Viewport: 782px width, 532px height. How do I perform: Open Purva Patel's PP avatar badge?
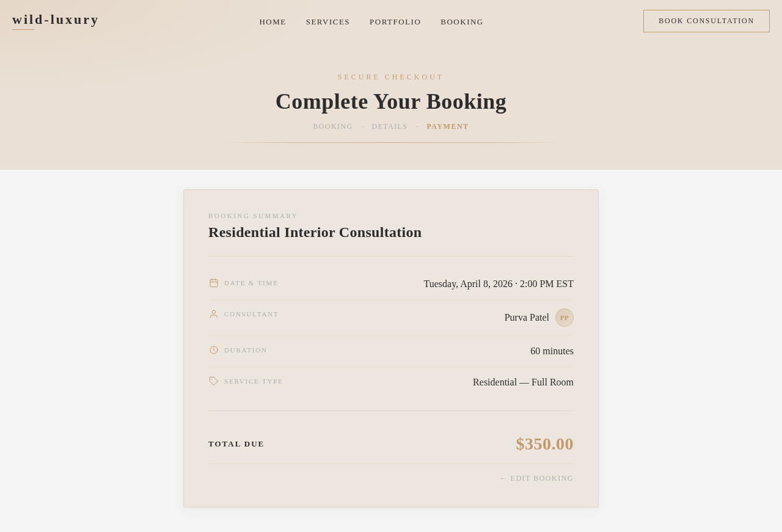(563, 317)
